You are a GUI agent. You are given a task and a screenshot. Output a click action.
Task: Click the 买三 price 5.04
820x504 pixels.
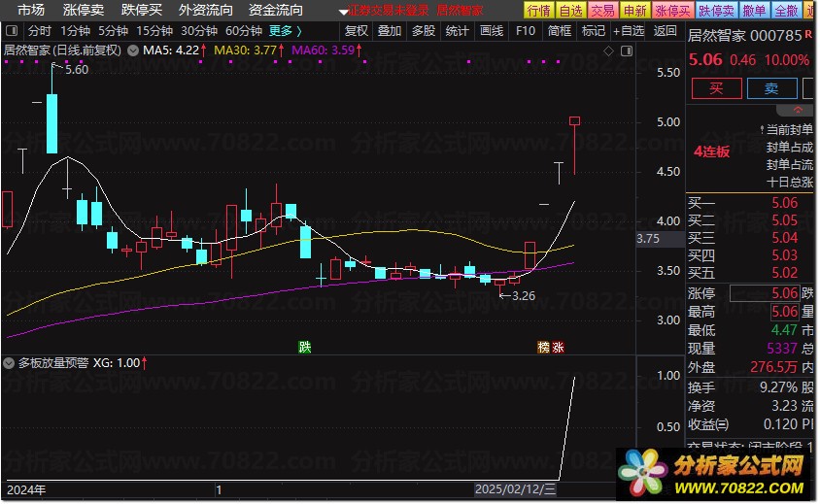click(784, 238)
